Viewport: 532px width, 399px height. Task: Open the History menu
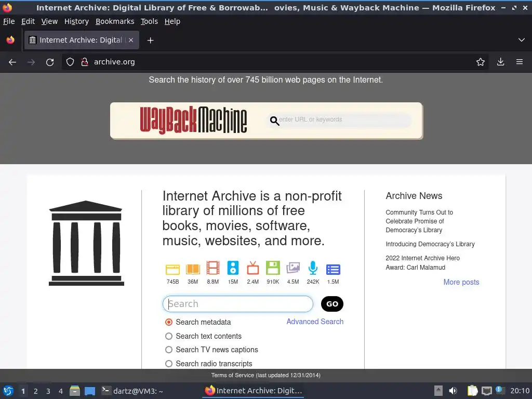tap(76, 21)
